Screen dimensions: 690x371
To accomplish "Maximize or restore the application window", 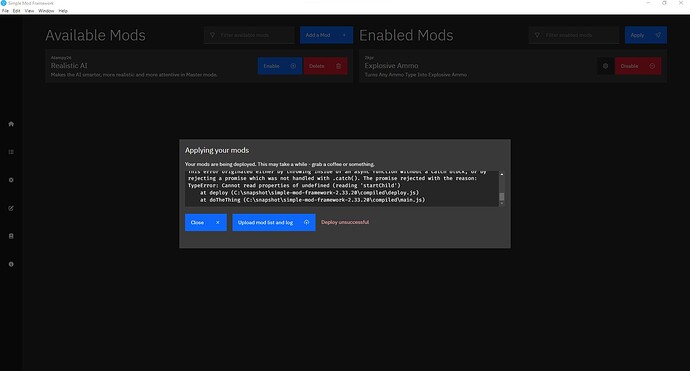I will (x=664, y=3).
